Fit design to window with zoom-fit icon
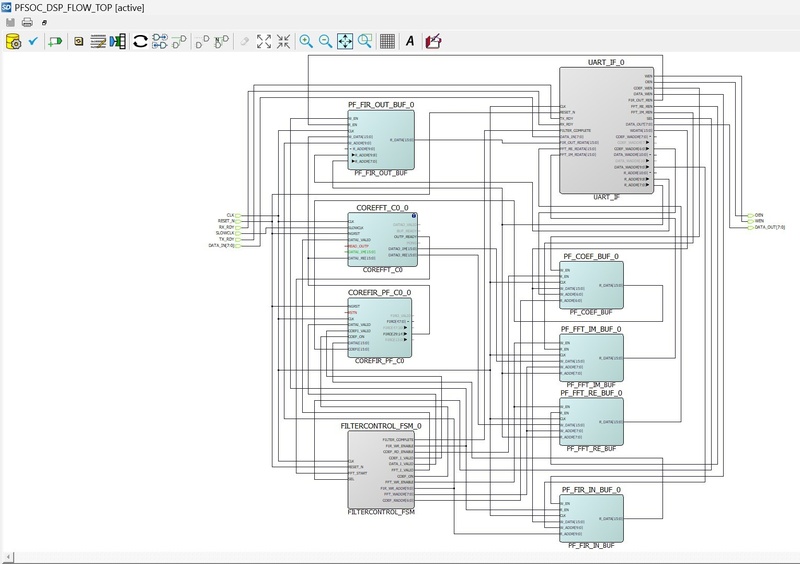Viewport: 800px width, 564px height. [x=345, y=41]
